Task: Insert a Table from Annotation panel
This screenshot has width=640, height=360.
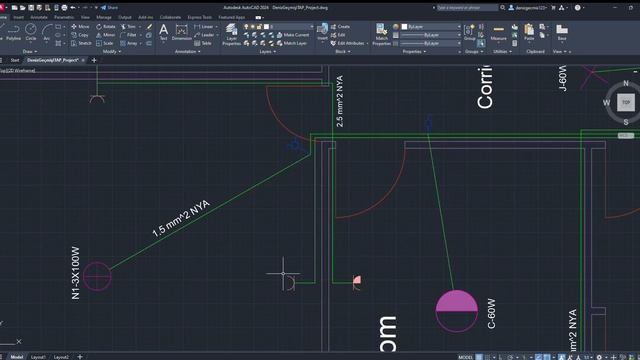Action: click(203, 43)
